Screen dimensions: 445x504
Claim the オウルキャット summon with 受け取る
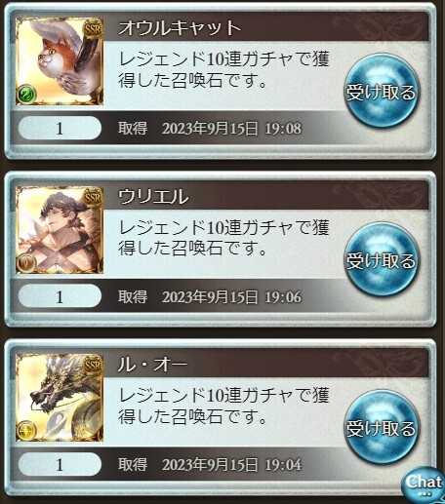(381, 91)
